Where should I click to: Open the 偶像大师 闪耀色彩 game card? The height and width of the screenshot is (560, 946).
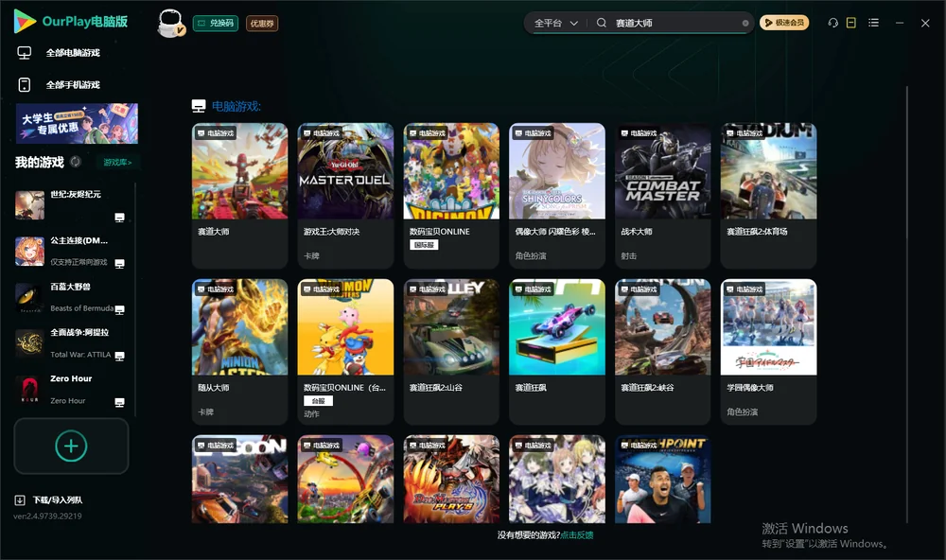557,196
